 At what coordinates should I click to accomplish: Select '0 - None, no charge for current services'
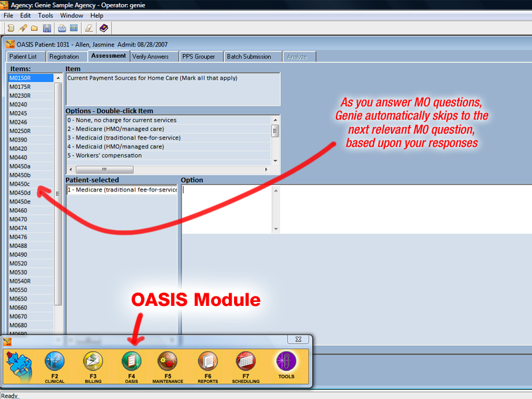click(169, 120)
